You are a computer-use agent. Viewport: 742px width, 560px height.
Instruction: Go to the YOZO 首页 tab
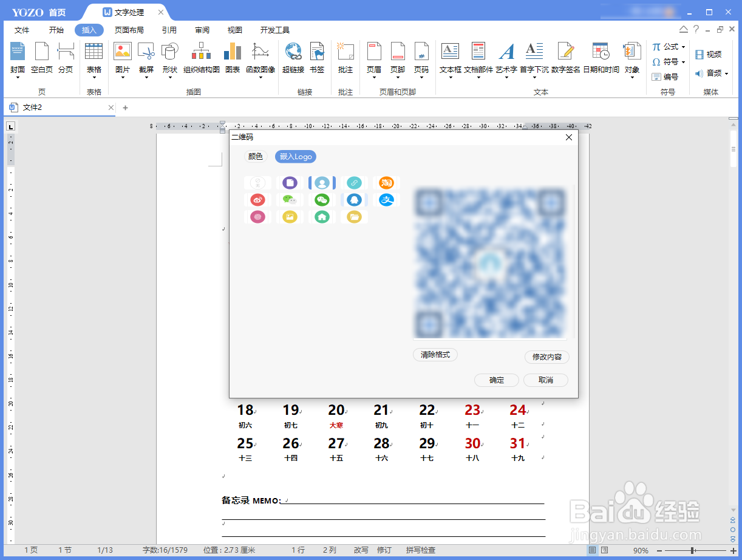tap(39, 12)
